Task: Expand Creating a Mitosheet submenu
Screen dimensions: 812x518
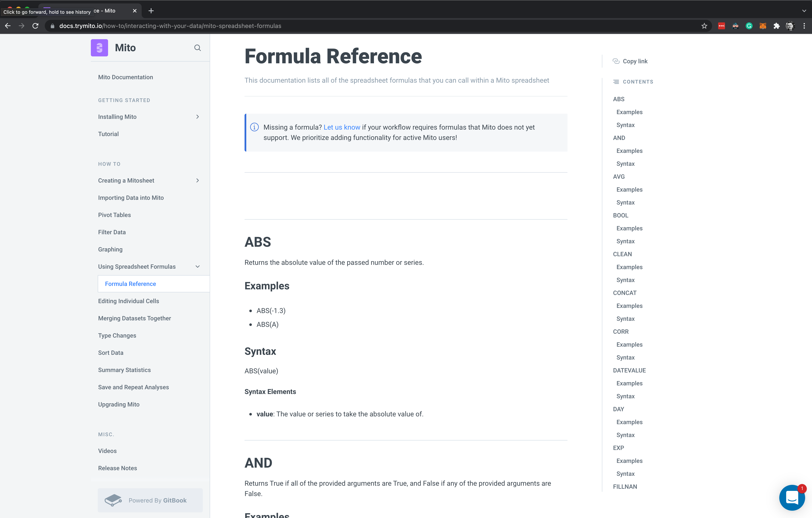Action: 198,180
